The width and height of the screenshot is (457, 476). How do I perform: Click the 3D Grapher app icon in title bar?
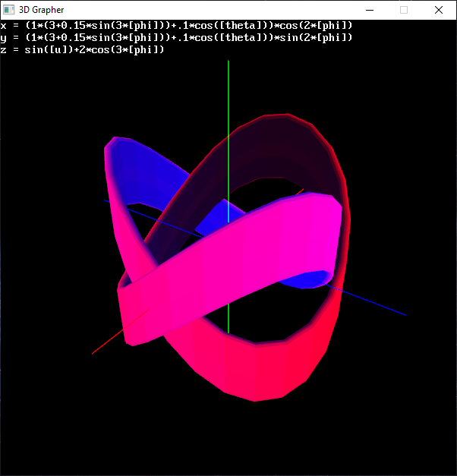pos(10,10)
